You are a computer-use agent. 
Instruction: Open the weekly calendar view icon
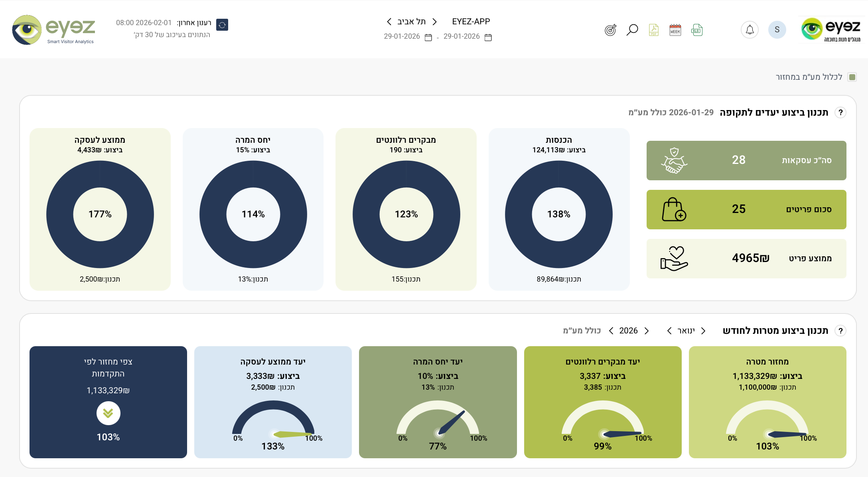point(675,30)
